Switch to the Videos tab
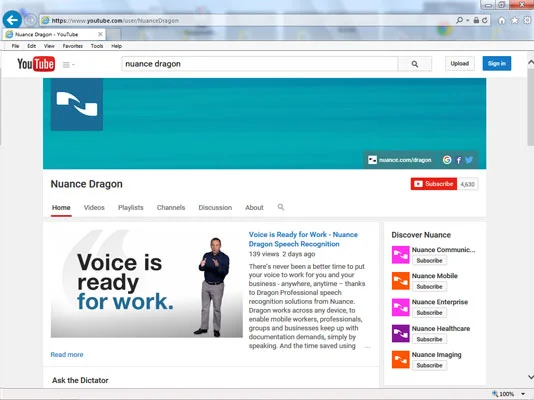Screen dimensions: 534x400 (x=94, y=207)
